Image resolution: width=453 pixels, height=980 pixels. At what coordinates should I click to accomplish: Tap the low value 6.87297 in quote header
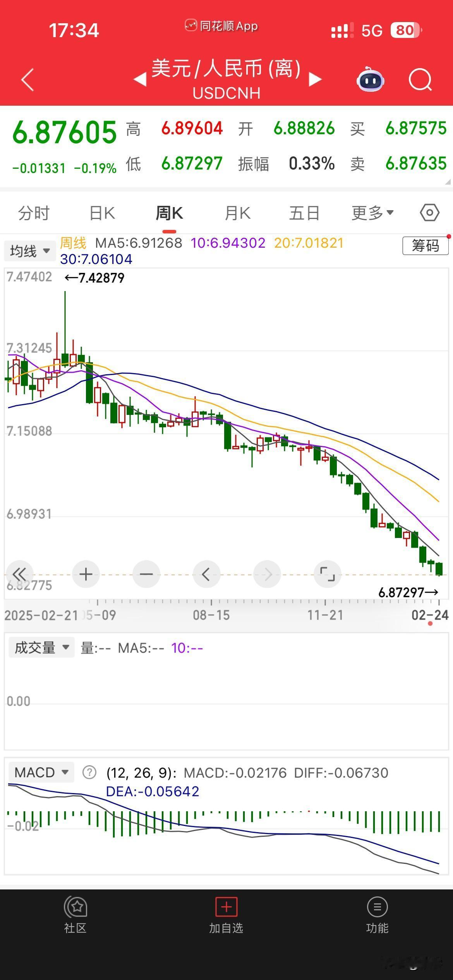[192, 163]
